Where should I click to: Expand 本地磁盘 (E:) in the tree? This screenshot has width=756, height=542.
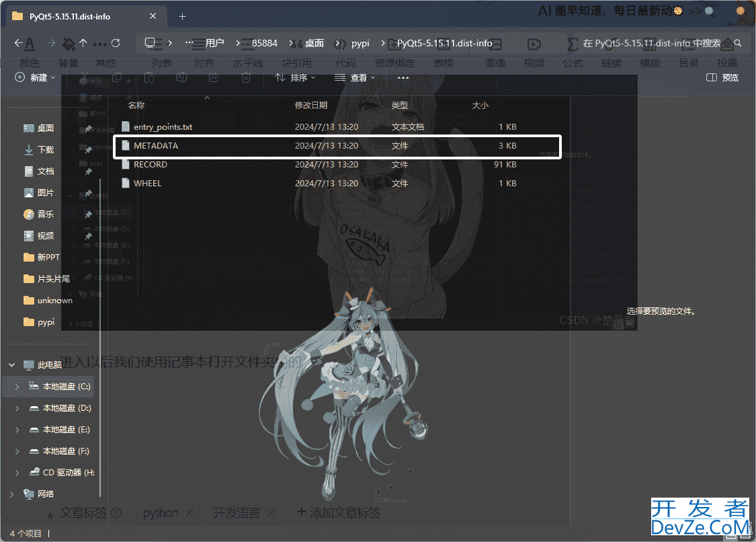[17, 430]
